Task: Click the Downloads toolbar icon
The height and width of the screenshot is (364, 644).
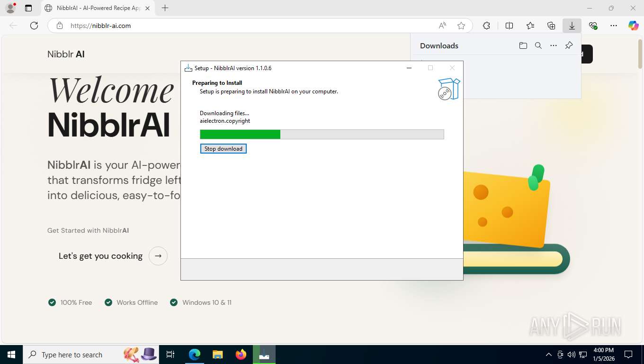Action: 572,26
